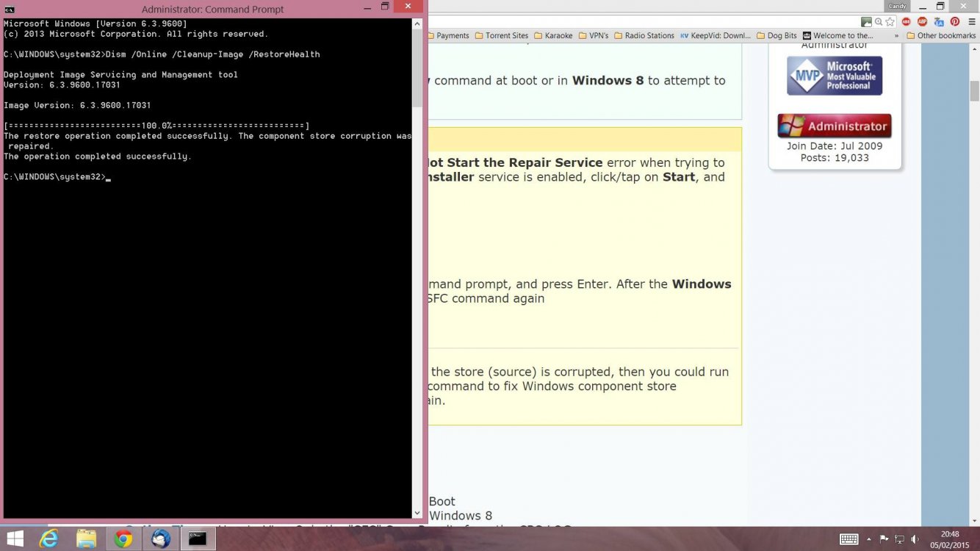Open the touch keyboard tray icon
Screen dimensions: 980x551
[x=849, y=539]
